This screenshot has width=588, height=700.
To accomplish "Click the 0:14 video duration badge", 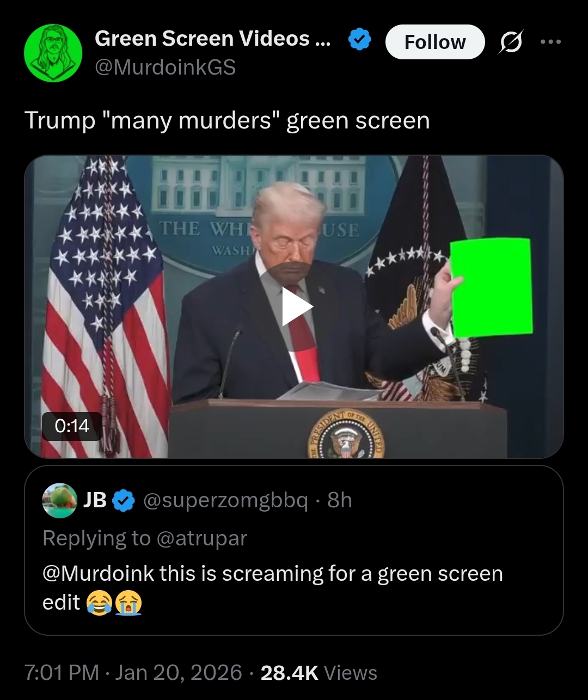I will [72, 426].
